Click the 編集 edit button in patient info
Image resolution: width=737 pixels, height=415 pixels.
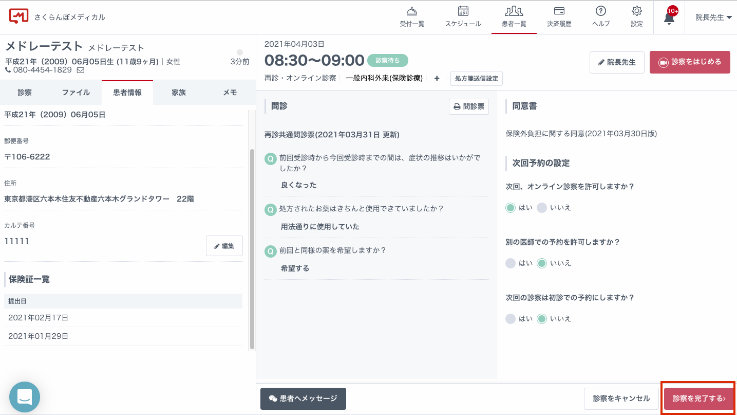tap(224, 245)
